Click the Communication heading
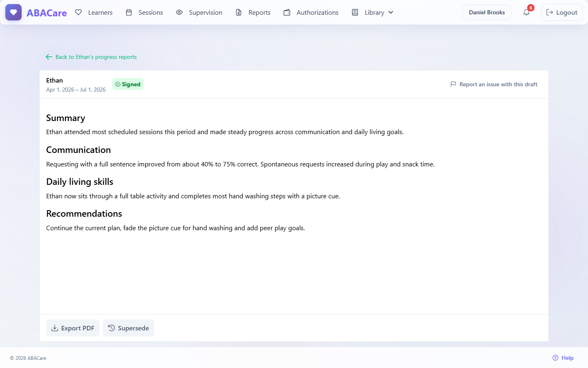This screenshot has height=368, width=588. (78, 150)
